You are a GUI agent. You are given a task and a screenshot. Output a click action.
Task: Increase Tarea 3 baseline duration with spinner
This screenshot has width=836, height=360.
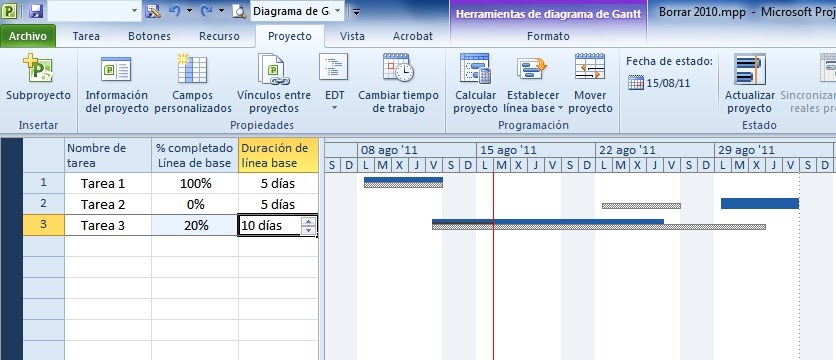[309, 221]
